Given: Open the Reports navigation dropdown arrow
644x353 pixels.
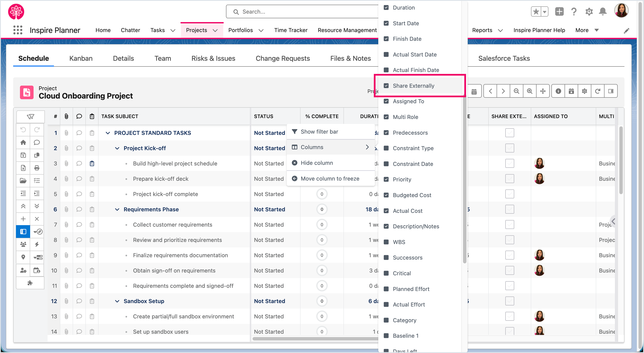Looking at the screenshot, I should click(x=500, y=30).
